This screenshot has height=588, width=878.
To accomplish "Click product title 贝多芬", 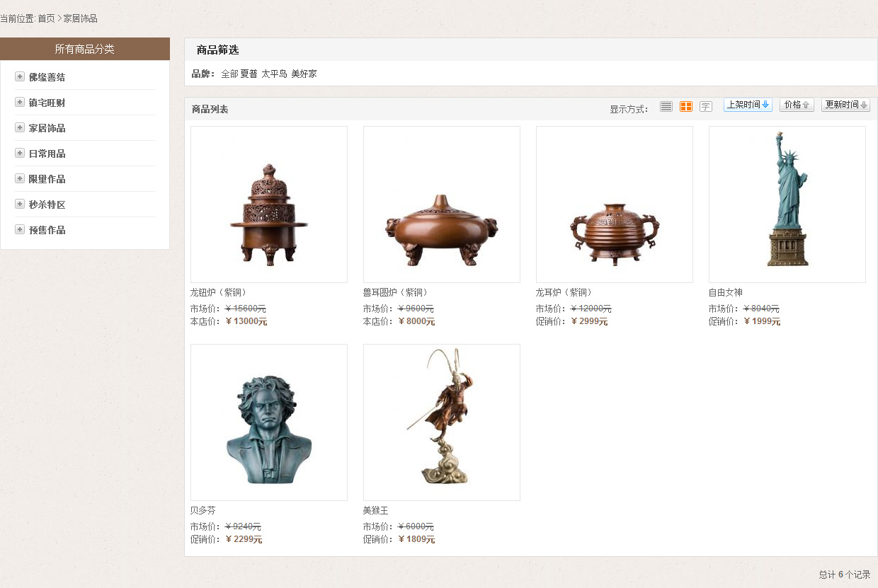I will [x=203, y=510].
